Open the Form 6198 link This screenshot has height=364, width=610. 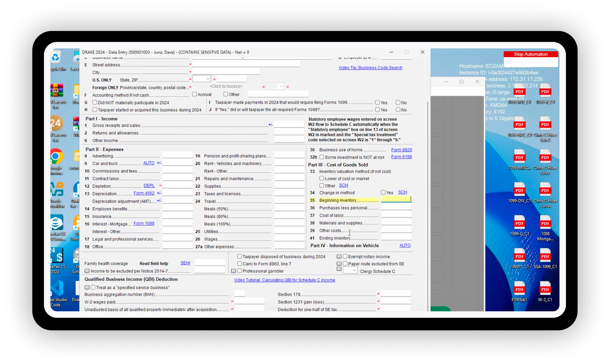(401, 157)
